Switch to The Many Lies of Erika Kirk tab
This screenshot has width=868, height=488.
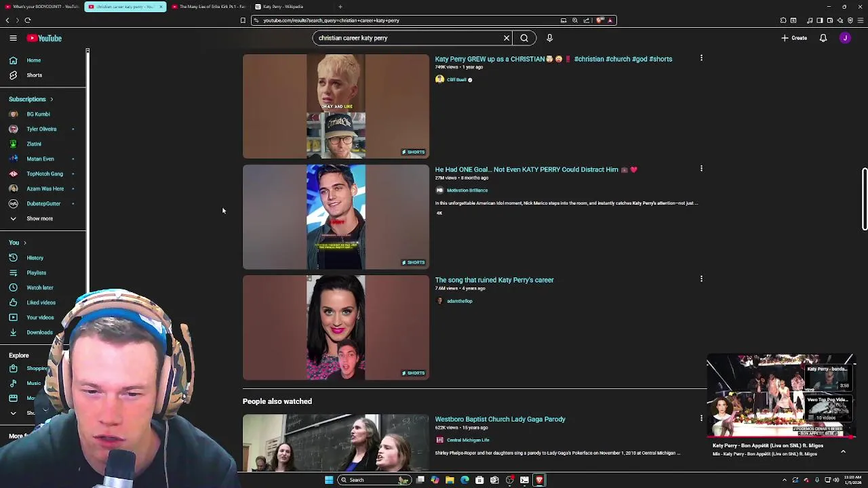click(208, 7)
